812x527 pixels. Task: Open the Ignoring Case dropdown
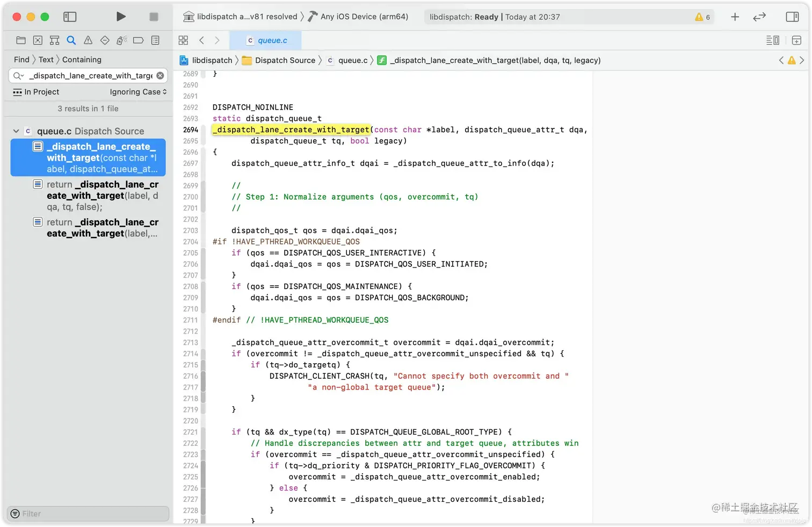138,92
